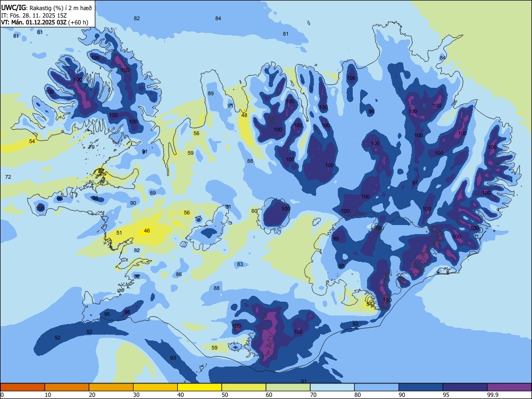
Task: Click the '(+60 h)' forecast offset text
Action: tap(78, 23)
